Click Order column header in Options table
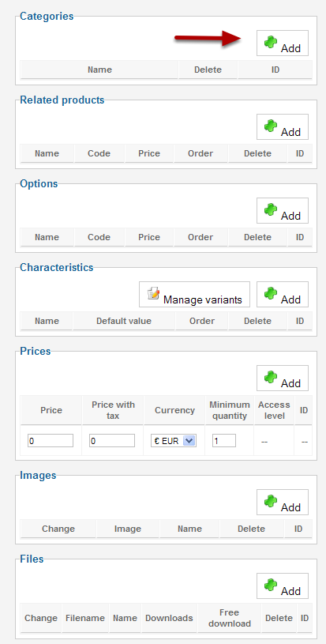 coord(200,237)
